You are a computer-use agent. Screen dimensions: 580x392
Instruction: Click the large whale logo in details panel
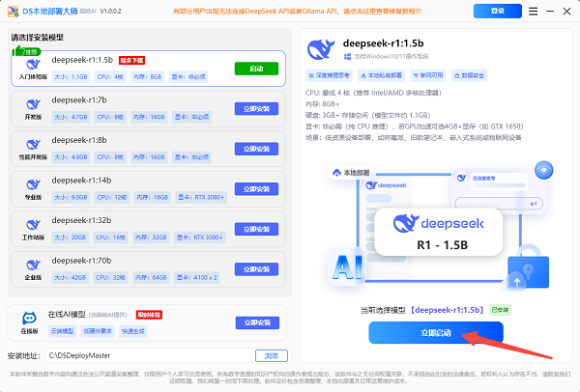coord(321,49)
